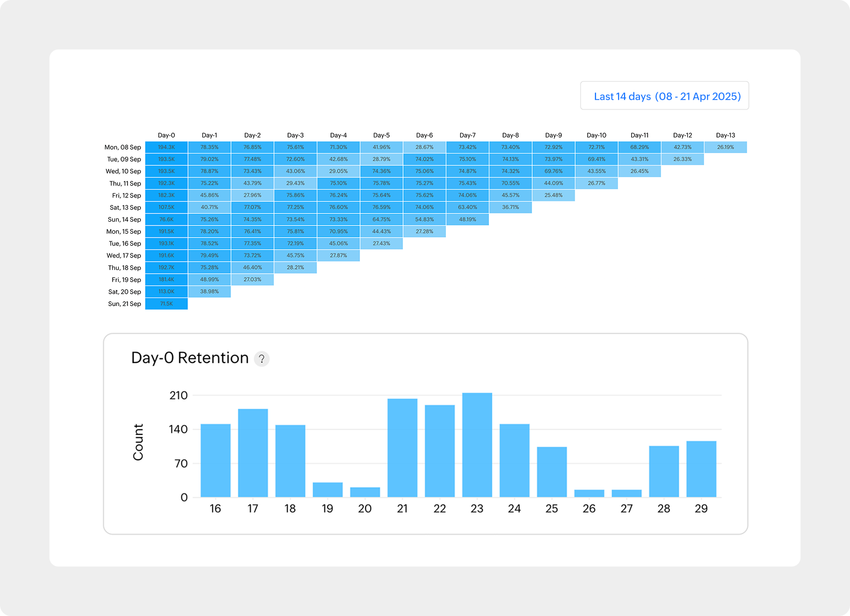The width and height of the screenshot is (850, 616).
Task: Click the Day-13 column header
Action: (725, 135)
